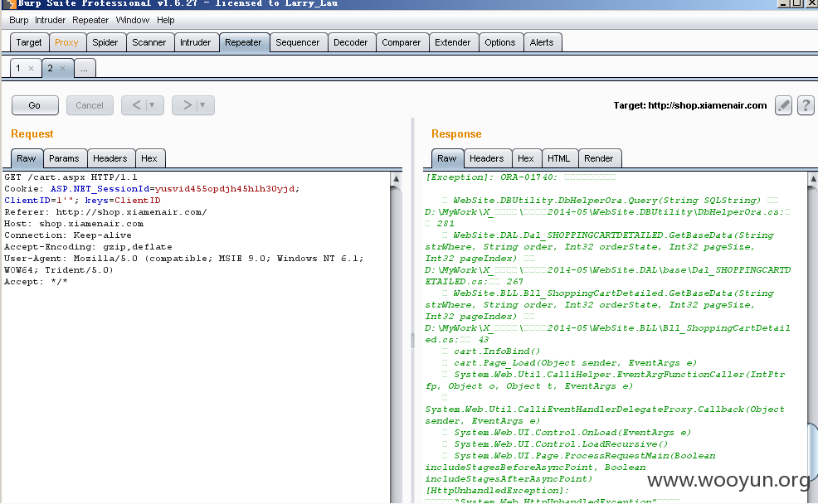This screenshot has height=504, width=818.
Task: Click the ORA-01740 exception line
Action: [x=521, y=177]
